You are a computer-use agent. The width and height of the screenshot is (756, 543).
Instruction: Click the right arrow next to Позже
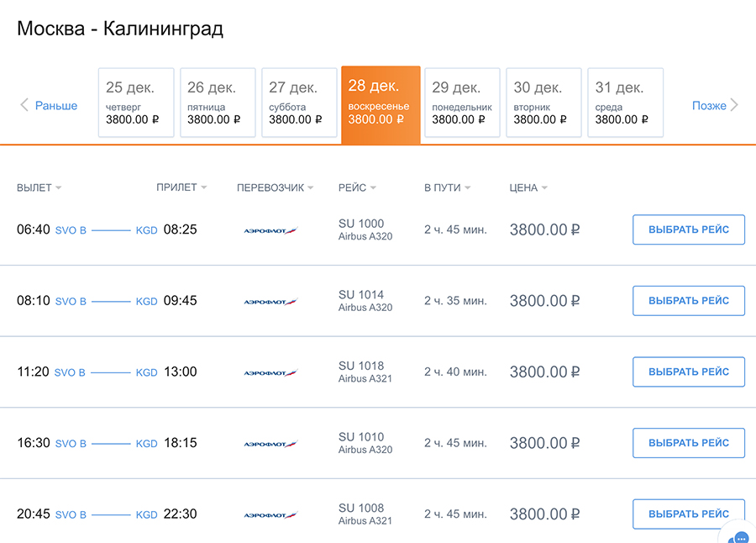click(x=734, y=105)
